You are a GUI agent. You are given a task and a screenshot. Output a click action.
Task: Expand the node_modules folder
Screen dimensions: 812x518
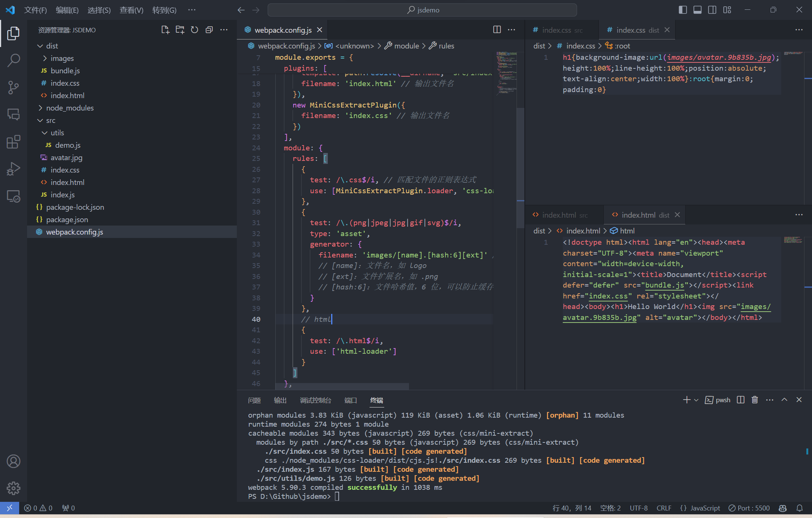click(70, 108)
